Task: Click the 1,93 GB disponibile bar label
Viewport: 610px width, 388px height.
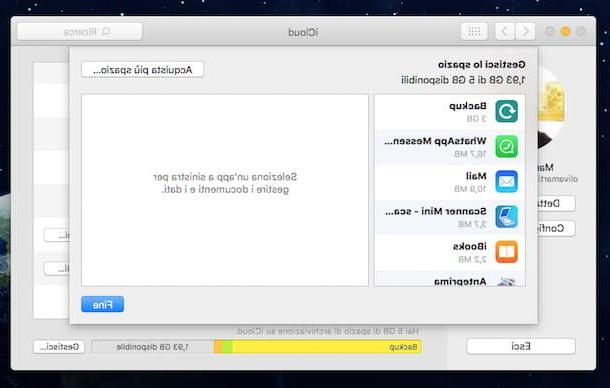Action: [152, 347]
